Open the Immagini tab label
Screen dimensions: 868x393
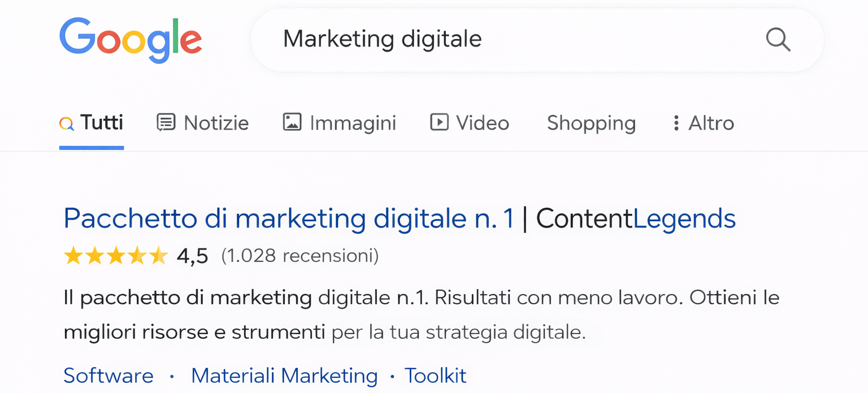coord(353,123)
